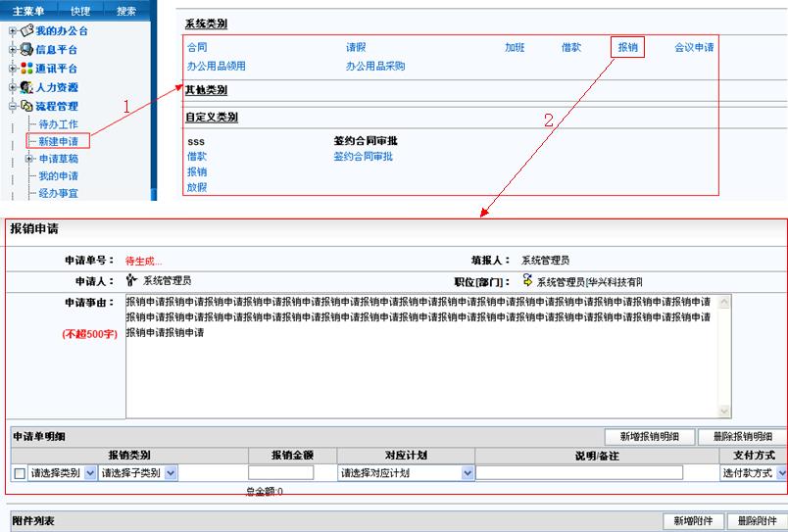788x532 pixels.
Task: Click the 我的办公台 icon in sidebar
Action: coord(26,31)
